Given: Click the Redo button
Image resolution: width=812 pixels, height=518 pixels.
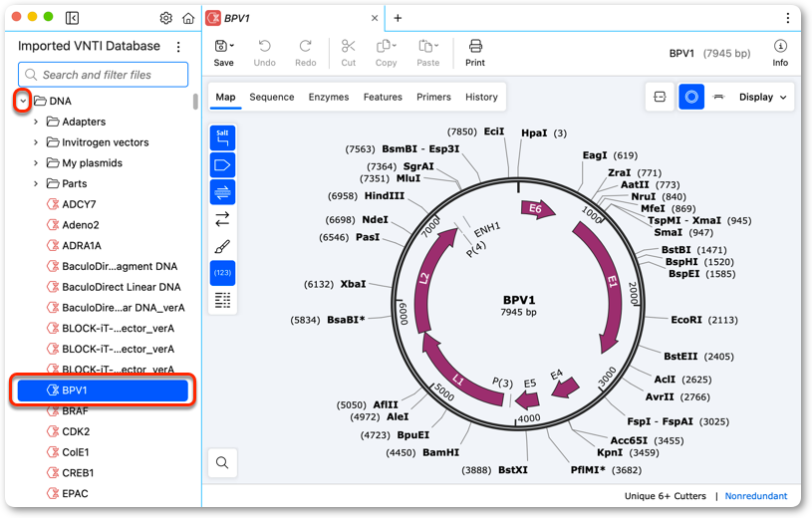Looking at the screenshot, I should 306,54.
